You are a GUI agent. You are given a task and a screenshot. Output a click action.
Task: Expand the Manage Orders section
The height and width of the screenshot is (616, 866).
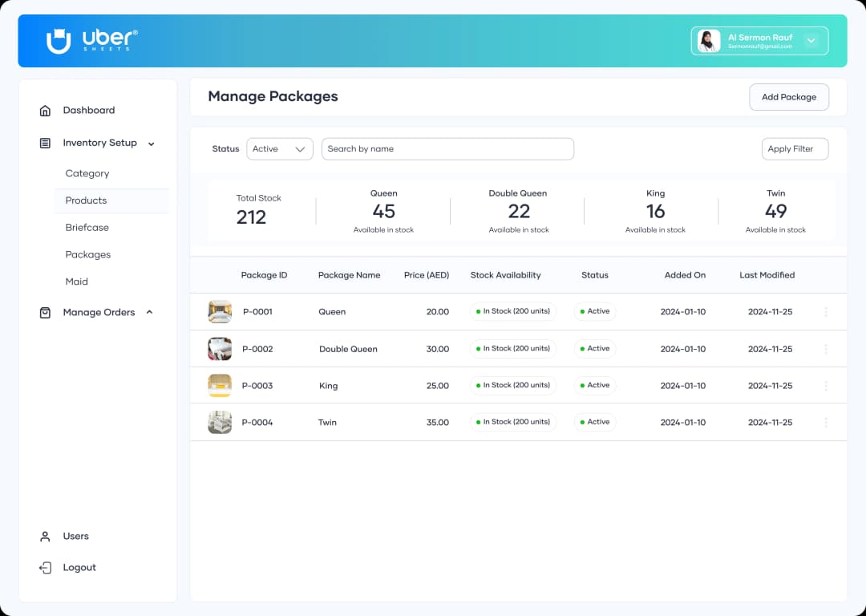149,312
